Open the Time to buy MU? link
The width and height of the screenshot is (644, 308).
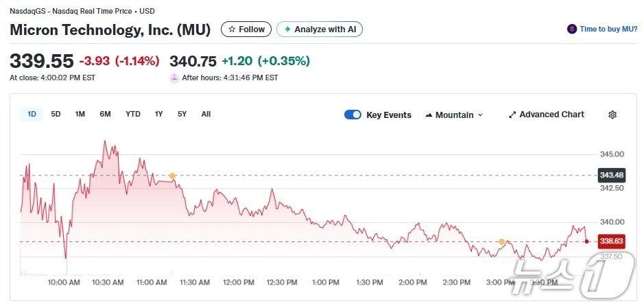608,29
